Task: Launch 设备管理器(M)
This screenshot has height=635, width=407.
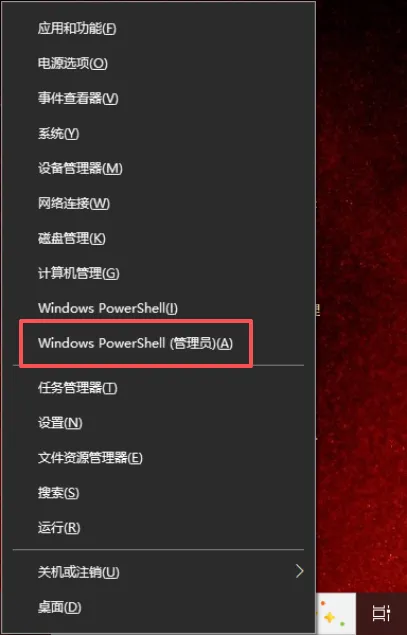Action: tap(158, 168)
